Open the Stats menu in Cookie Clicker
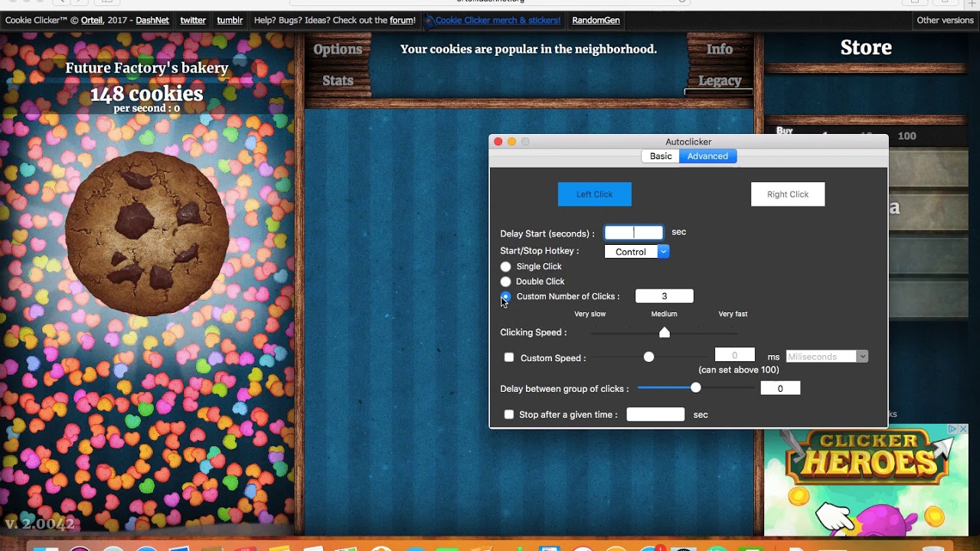This screenshot has height=551, width=980. point(338,80)
